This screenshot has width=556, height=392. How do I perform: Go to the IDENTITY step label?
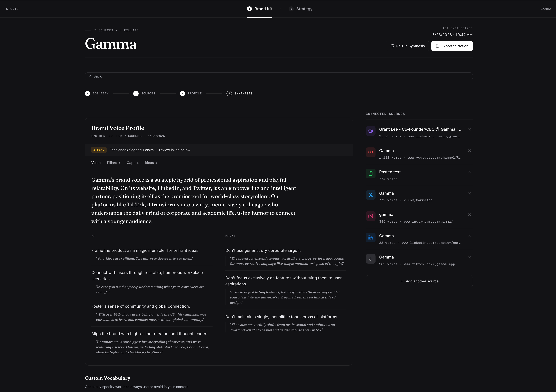pos(101,94)
